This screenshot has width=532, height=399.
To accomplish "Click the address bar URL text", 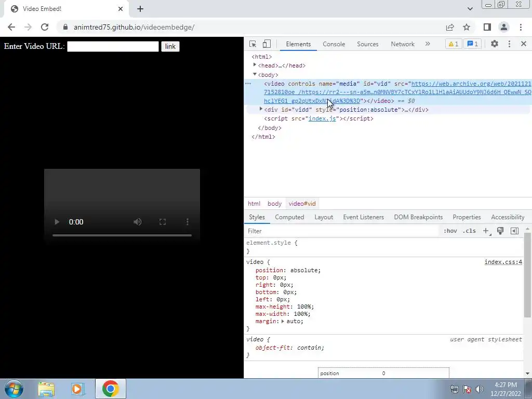I will 134,27.
